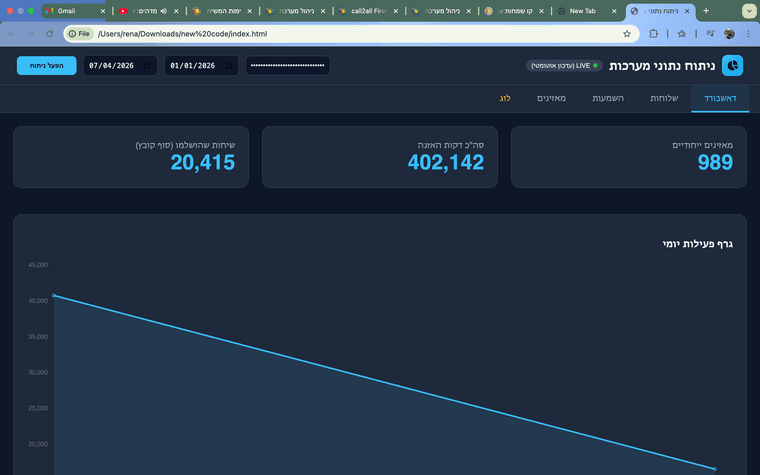Open the new tab plus button
Viewport: 760px width, 475px height.
click(706, 10)
